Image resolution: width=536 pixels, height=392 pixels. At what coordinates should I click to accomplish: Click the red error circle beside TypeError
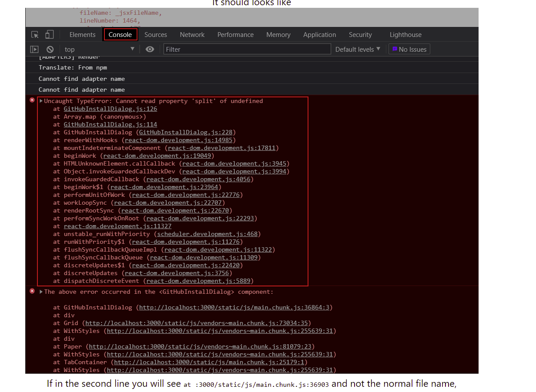point(32,100)
